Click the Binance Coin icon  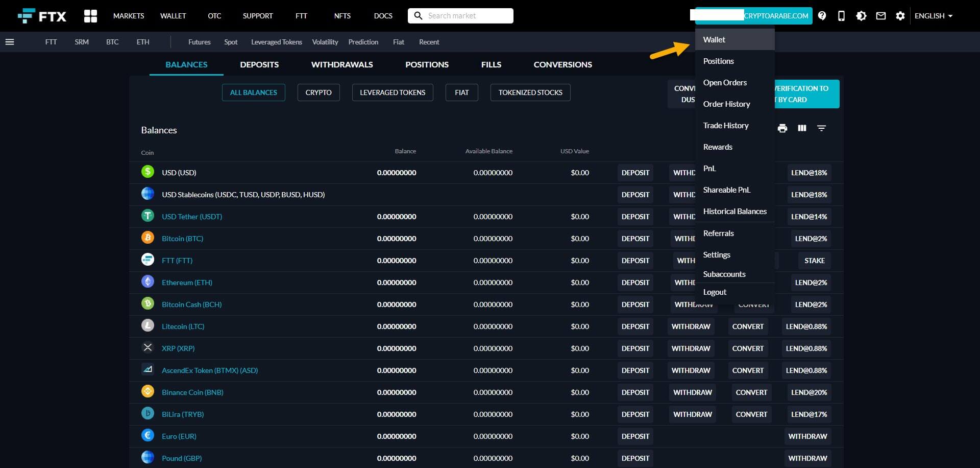click(148, 391)
